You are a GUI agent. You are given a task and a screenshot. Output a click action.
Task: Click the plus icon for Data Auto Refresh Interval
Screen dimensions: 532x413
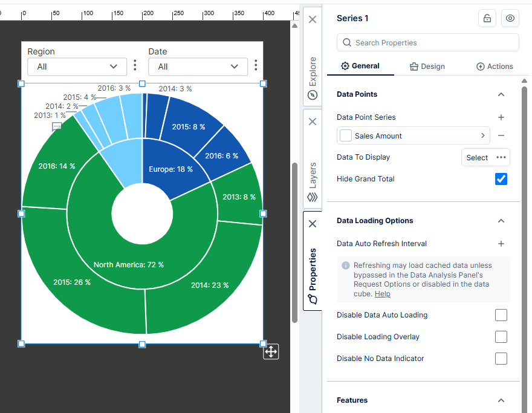[x=501, y=244]
